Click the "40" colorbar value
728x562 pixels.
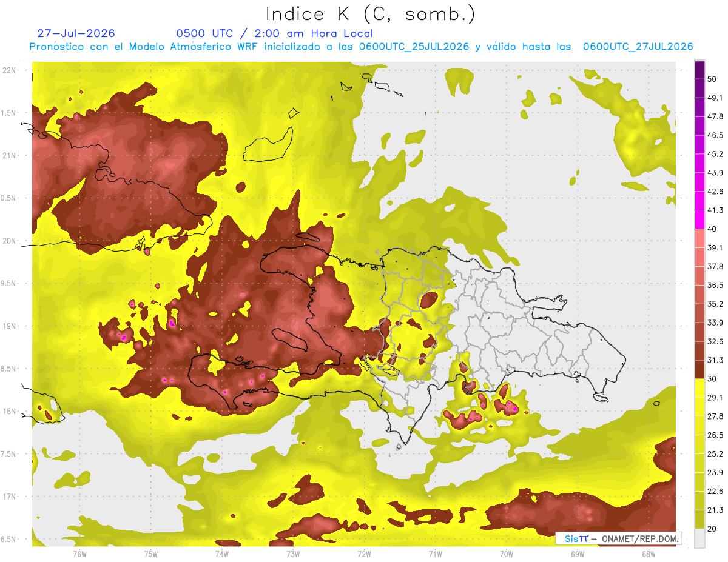(x=713, y=229)
